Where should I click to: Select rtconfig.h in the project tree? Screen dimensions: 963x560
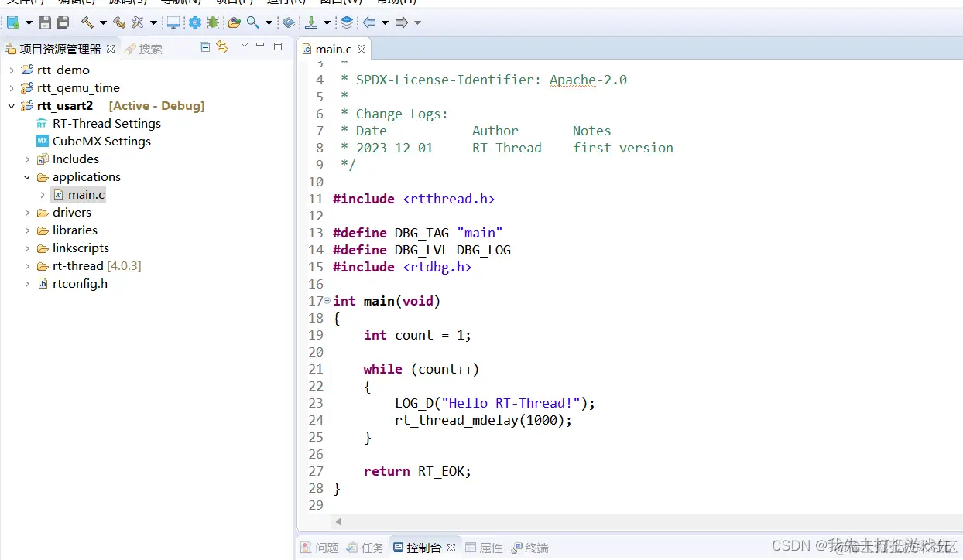[72, 283]
